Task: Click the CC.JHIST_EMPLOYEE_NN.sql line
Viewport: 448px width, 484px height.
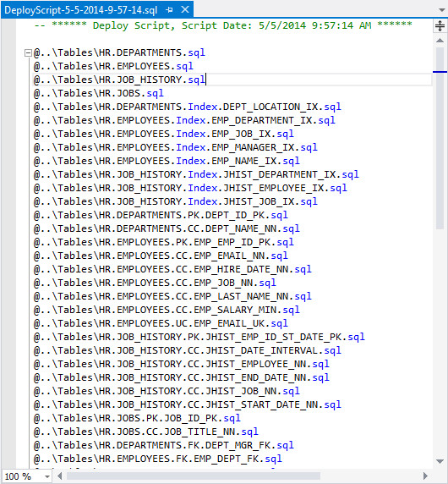Action: tap(182, 365)
